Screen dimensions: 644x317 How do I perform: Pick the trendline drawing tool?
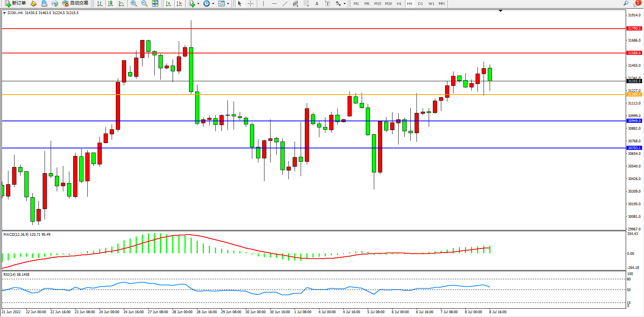[285, 3]
